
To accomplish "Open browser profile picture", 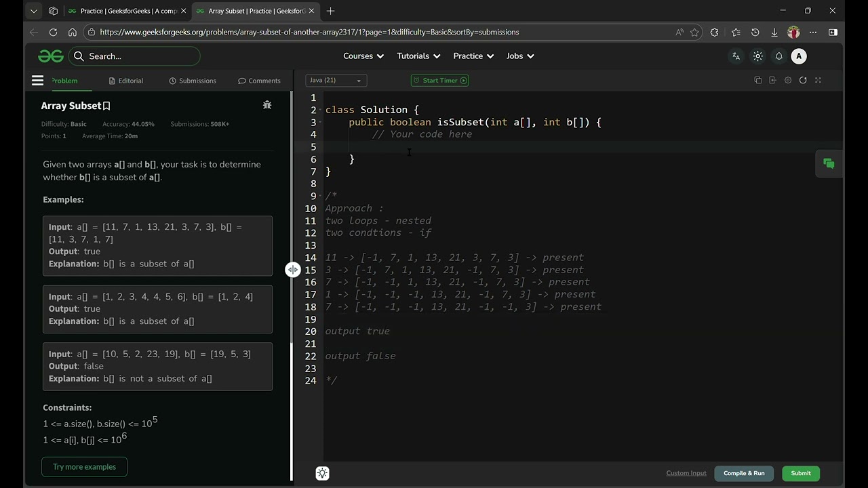I will [793, 32].
